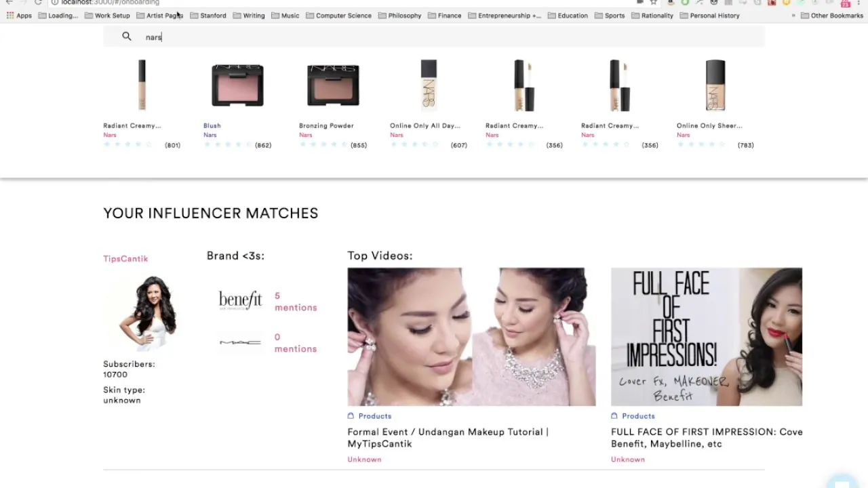Click the (607) review count
This screenshot has width=868, height=488.
click(x=459, y=145)
